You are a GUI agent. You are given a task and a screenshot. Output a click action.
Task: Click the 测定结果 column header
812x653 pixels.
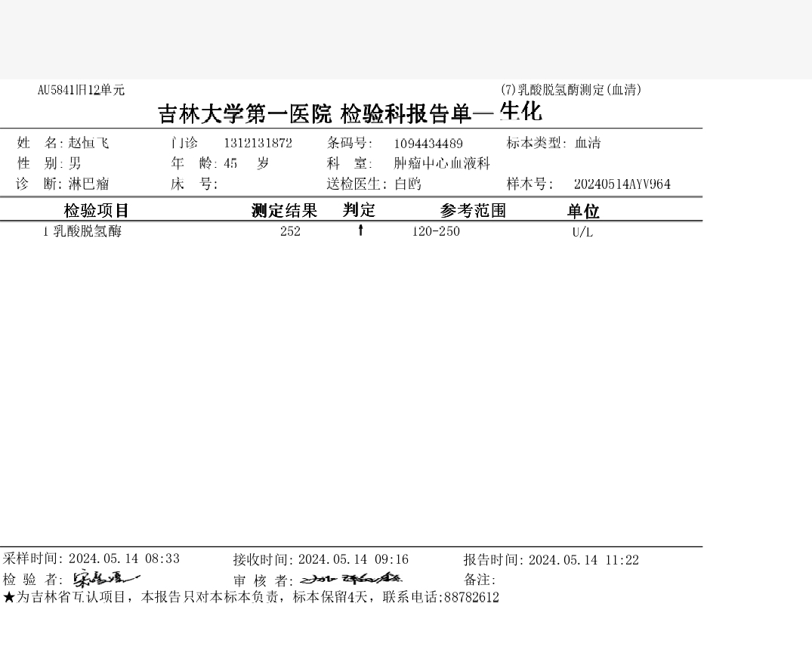tap(284, 210)
